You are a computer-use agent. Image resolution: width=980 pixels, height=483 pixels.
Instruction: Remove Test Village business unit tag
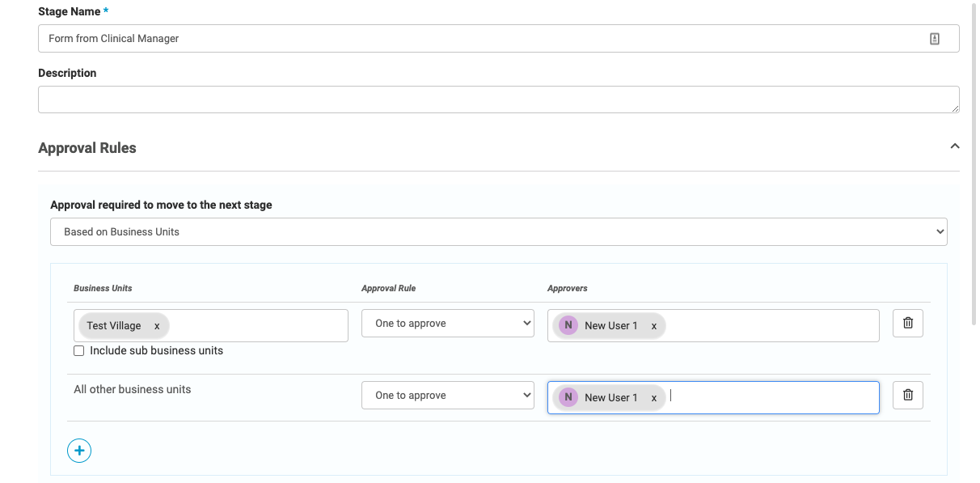pos(157,326)
